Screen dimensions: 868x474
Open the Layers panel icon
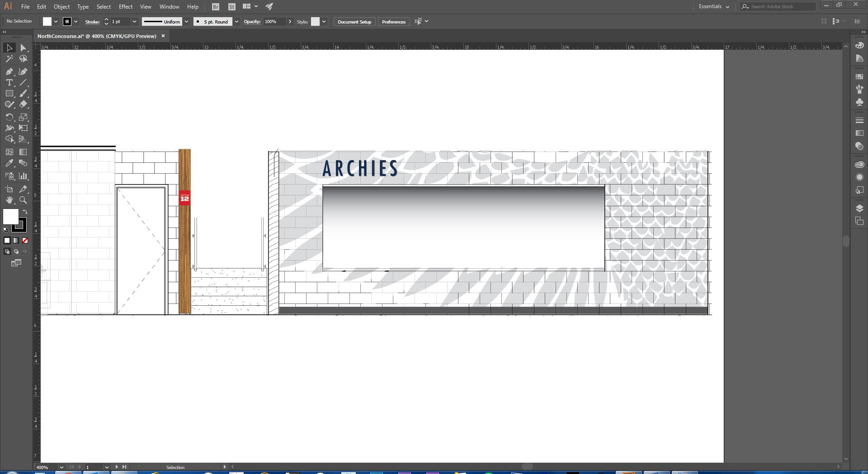[x=859, y=208]
